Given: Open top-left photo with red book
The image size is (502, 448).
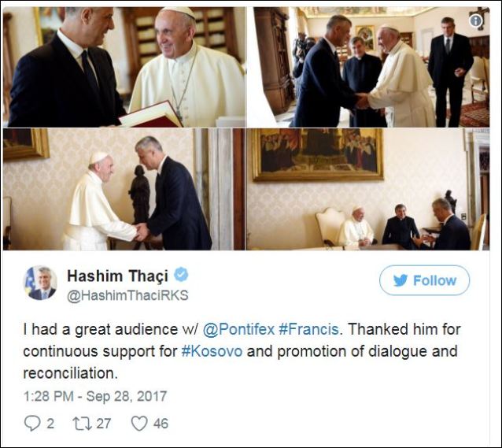Looking at the screenshot, I should (x=125, y=67).
